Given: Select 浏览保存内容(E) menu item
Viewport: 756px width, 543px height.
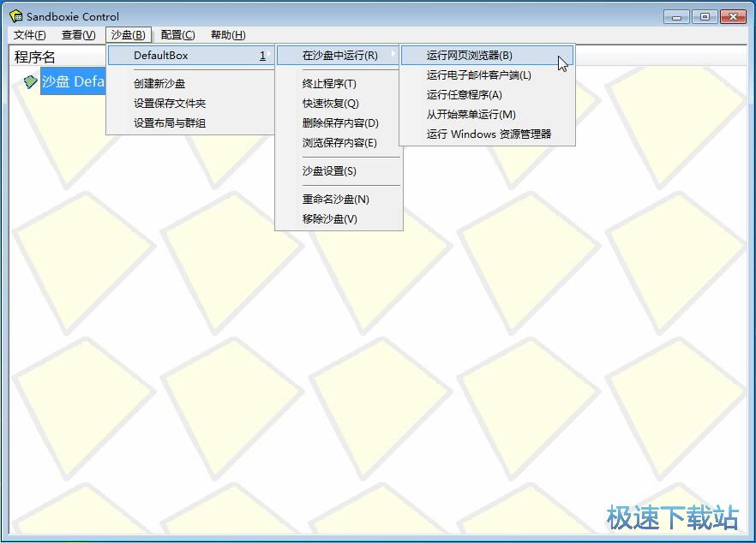Looking at the screenshot, I should [339, 143].
